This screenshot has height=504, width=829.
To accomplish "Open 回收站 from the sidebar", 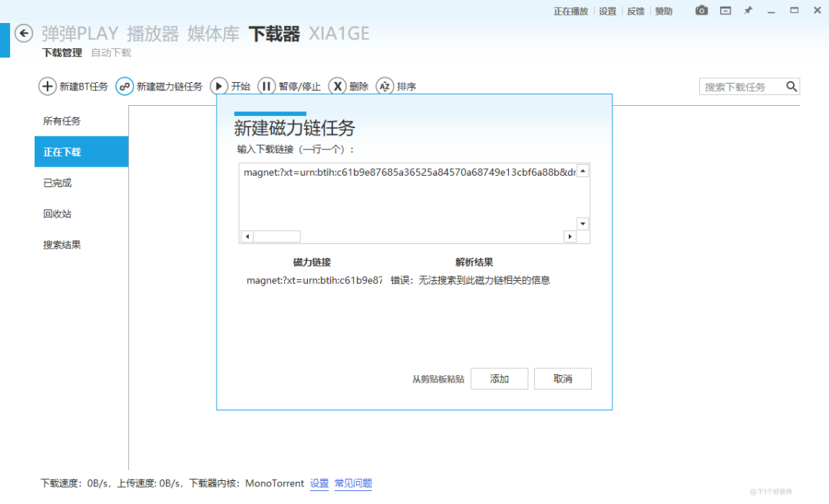I will [59, 213].
